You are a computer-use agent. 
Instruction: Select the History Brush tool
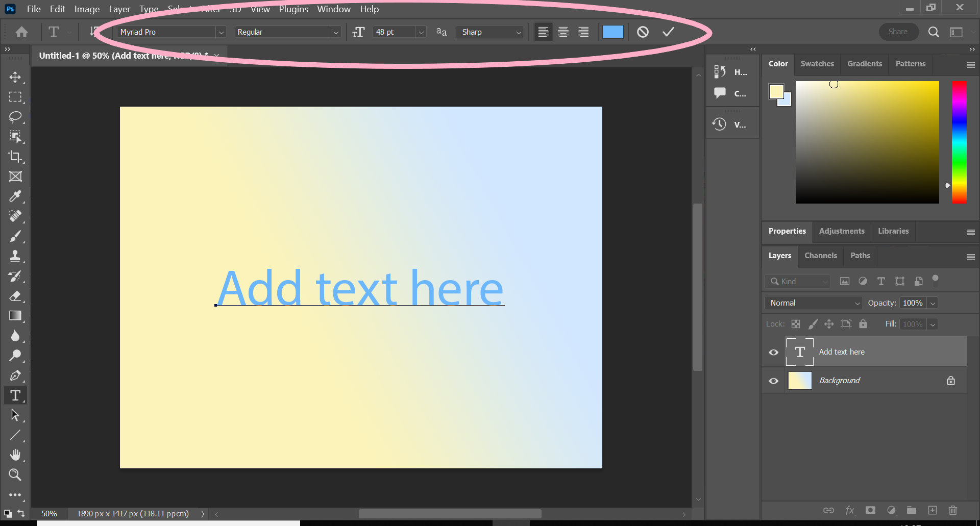coord(15,276)
